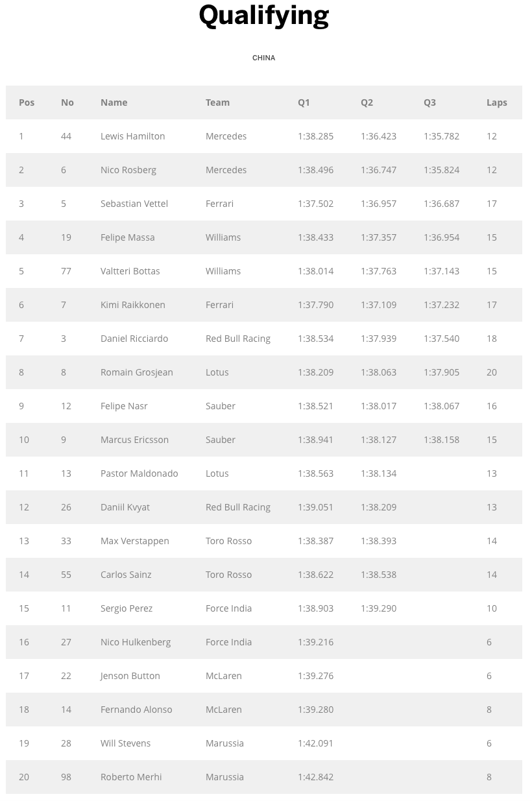The image size is (532, 801).
Task: Select Lewis Hamilton's name
Action: (132, 136)
